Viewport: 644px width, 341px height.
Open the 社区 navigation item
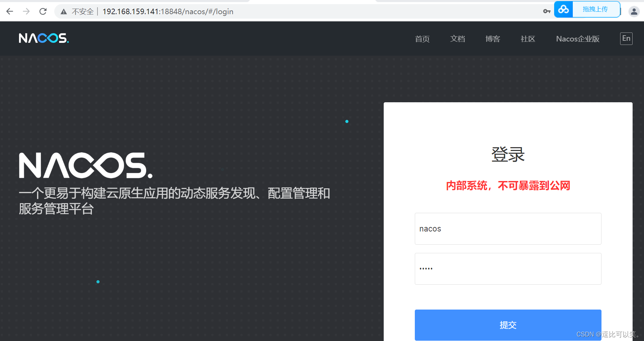pos(528,39)
